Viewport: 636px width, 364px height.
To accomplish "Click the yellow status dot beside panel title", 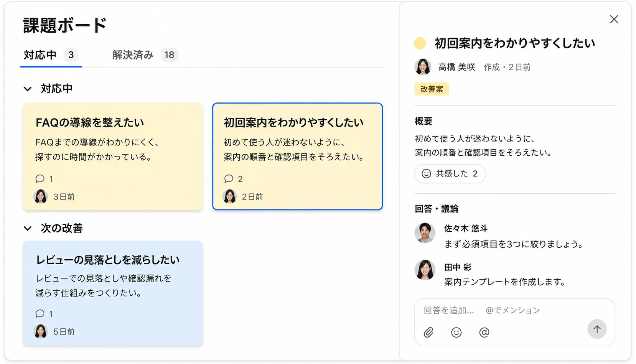I will point(420,43).
